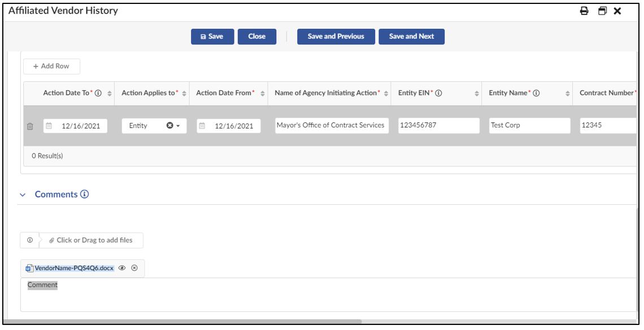The image size is (644, 330).
Task: Preview attachment with the eye icon
Action: coord(122,269)
